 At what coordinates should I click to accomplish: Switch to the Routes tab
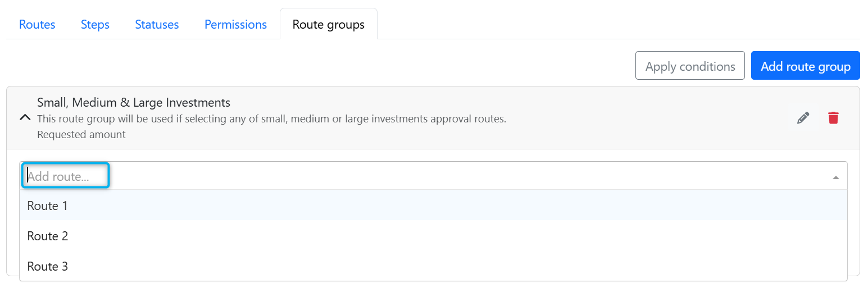(37, 25)
